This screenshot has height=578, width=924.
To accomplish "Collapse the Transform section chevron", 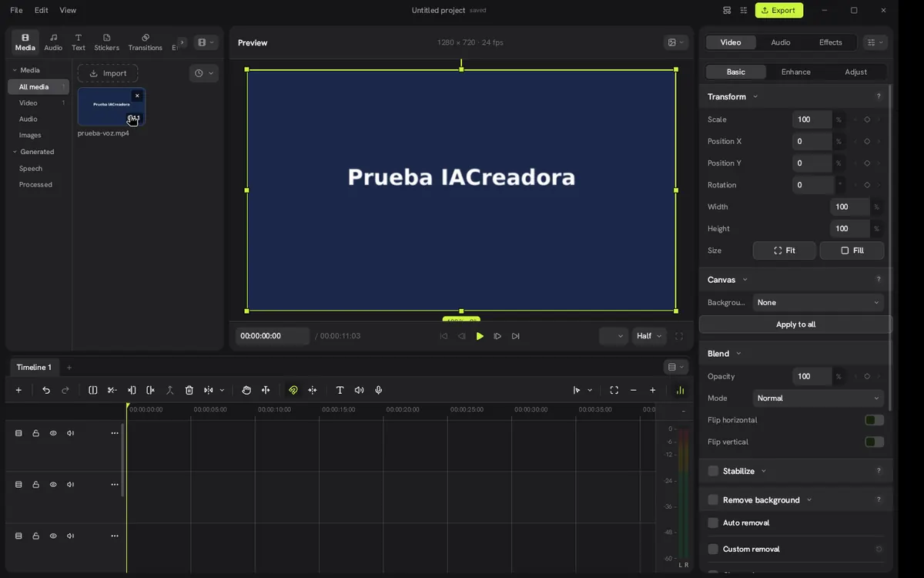I will [x=755, y=96].
